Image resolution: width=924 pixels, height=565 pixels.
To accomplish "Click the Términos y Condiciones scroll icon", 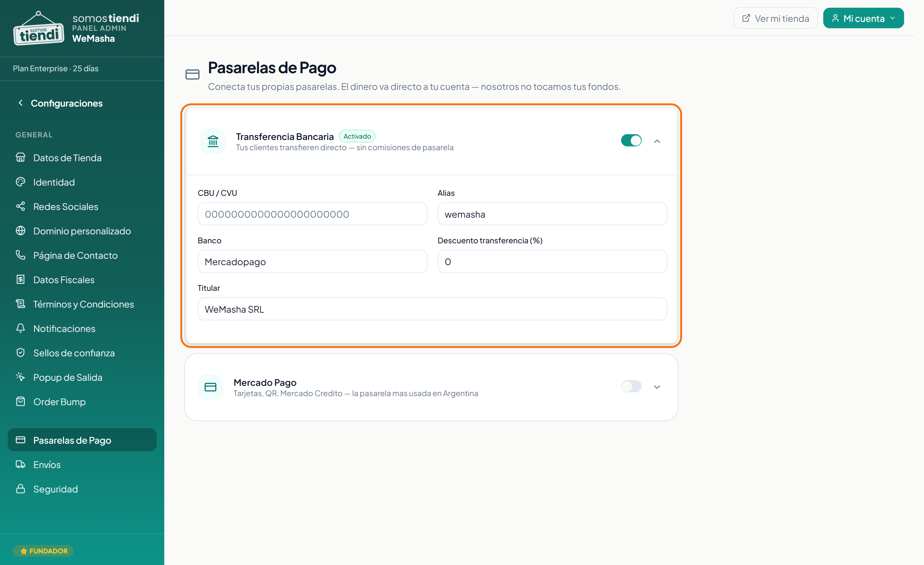I will point(21,304).
